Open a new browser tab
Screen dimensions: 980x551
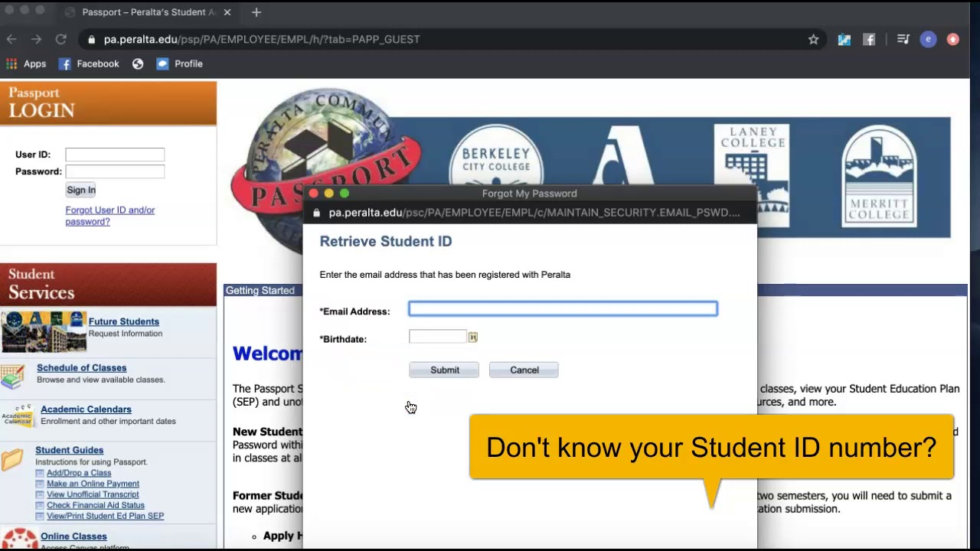tap(256, 12)
